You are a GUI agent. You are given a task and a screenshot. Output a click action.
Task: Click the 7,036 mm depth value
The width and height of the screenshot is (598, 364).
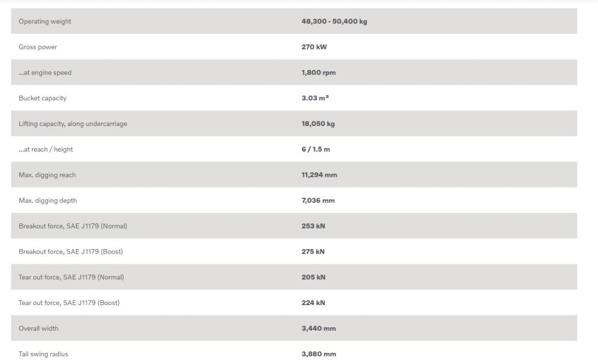click(x=318, y=200)
